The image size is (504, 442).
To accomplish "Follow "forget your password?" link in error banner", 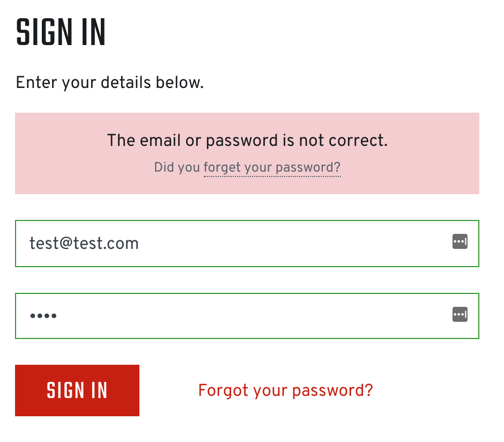I will tap(272, 167).
